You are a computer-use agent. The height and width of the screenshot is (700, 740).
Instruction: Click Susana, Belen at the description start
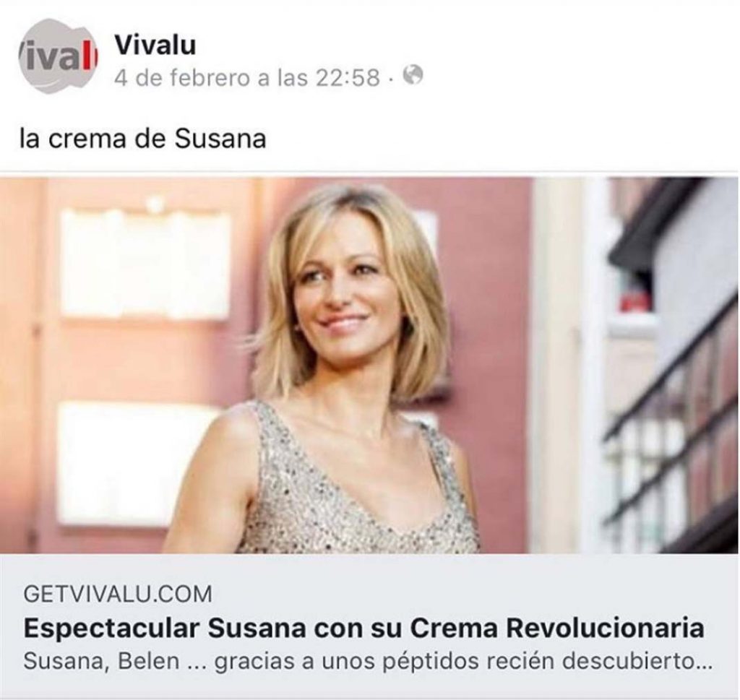pyautogui.click(x=101, y=661)
